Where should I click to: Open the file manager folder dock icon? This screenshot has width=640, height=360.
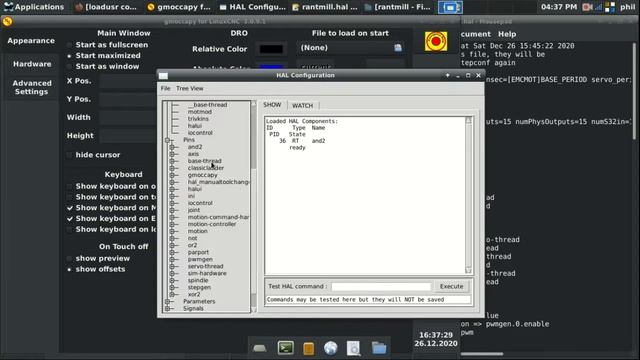coord(379,348)
